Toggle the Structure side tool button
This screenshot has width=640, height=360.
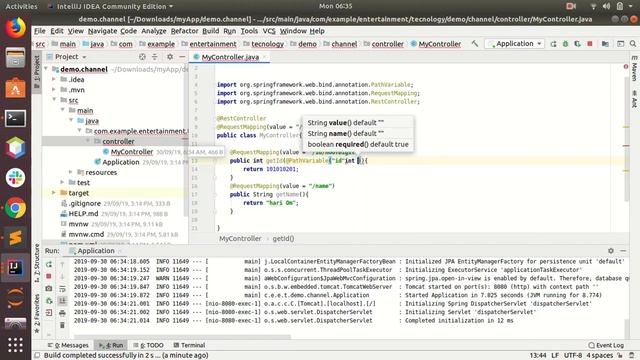pyautogui.click(x=37, y=263)
